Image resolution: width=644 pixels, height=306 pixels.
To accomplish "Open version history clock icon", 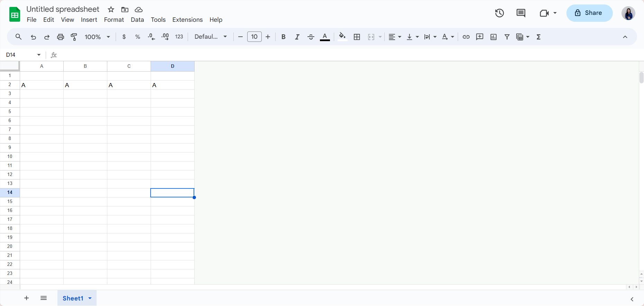I will (499, 13).
